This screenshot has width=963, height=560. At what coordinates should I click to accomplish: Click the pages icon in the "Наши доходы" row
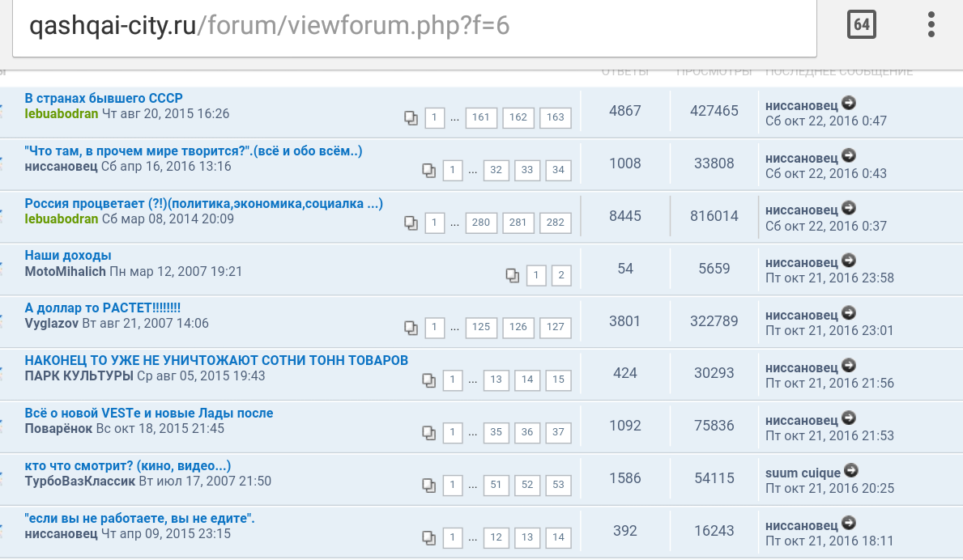coord(512,275)
